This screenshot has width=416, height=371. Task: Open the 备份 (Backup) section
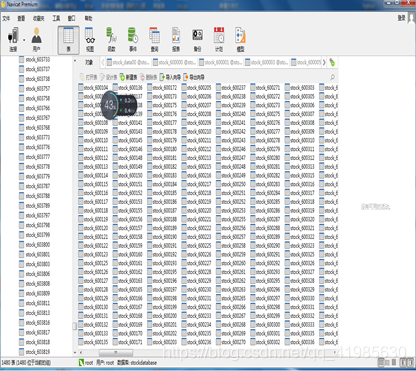(x=197, y=40)
